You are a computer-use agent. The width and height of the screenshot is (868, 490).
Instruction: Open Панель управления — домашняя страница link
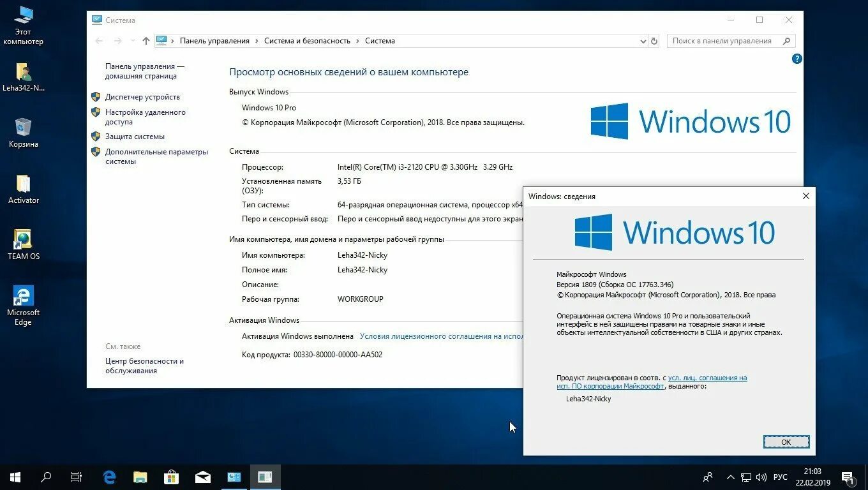(145, 71)
